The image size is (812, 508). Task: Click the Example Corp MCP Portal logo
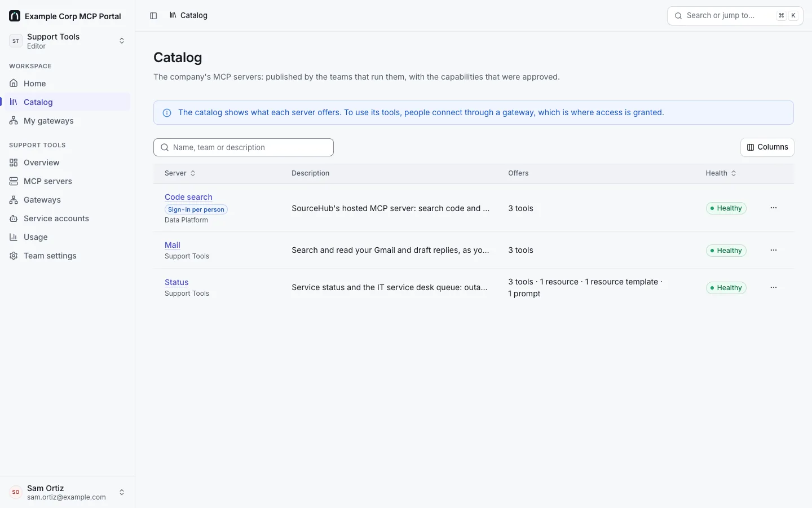(15, 16)
